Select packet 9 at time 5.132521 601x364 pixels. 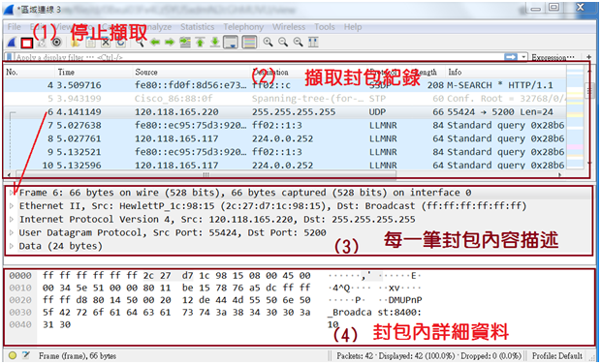[286, 152]
